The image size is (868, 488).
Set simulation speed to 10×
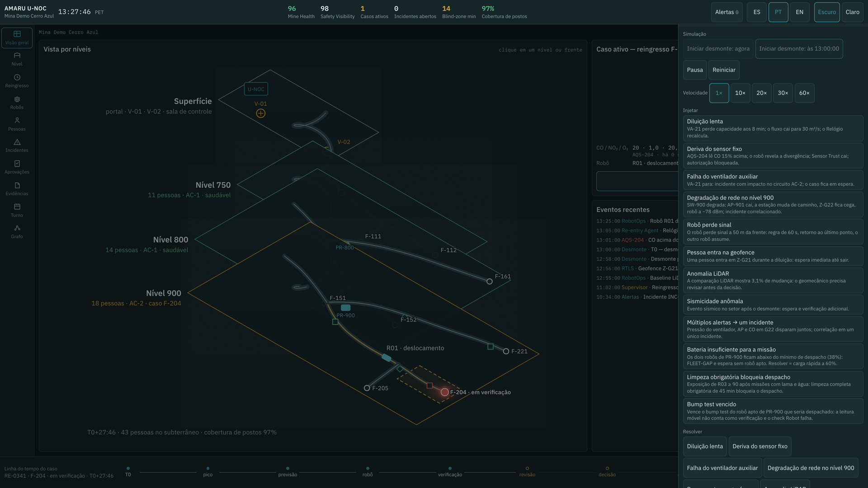pyautogui.click(x=740, y=93)
